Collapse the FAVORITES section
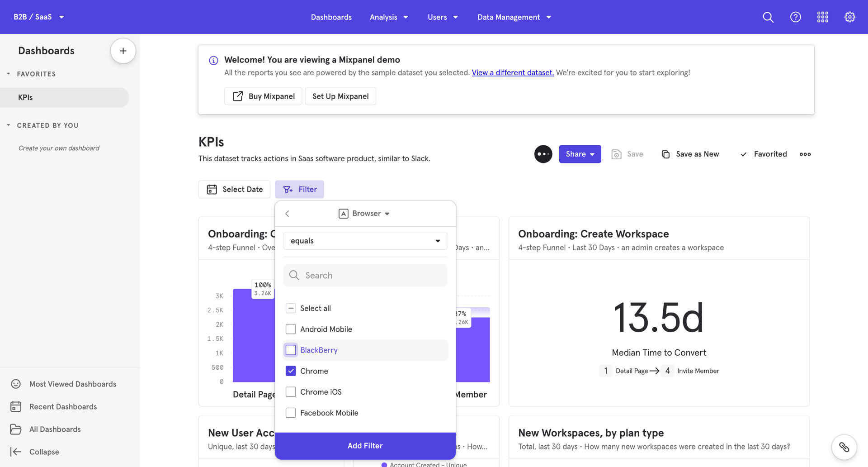868x467 pixels. point(8,74)
